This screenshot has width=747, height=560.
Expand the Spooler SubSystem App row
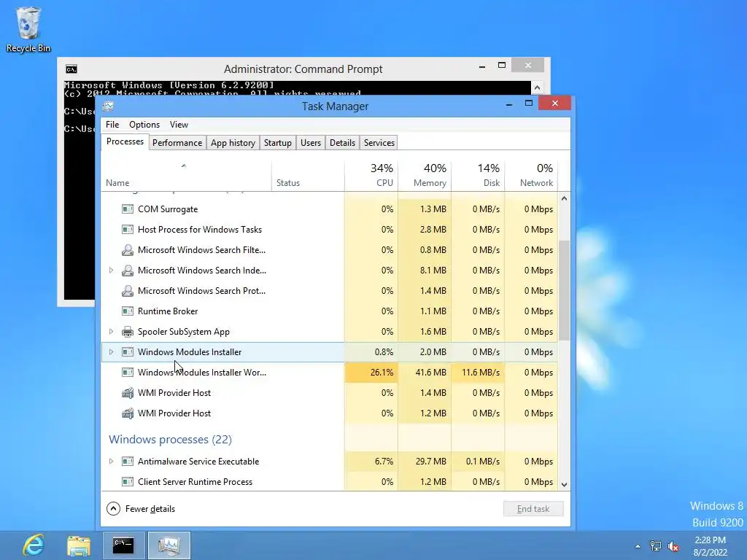tap(111, 332)
